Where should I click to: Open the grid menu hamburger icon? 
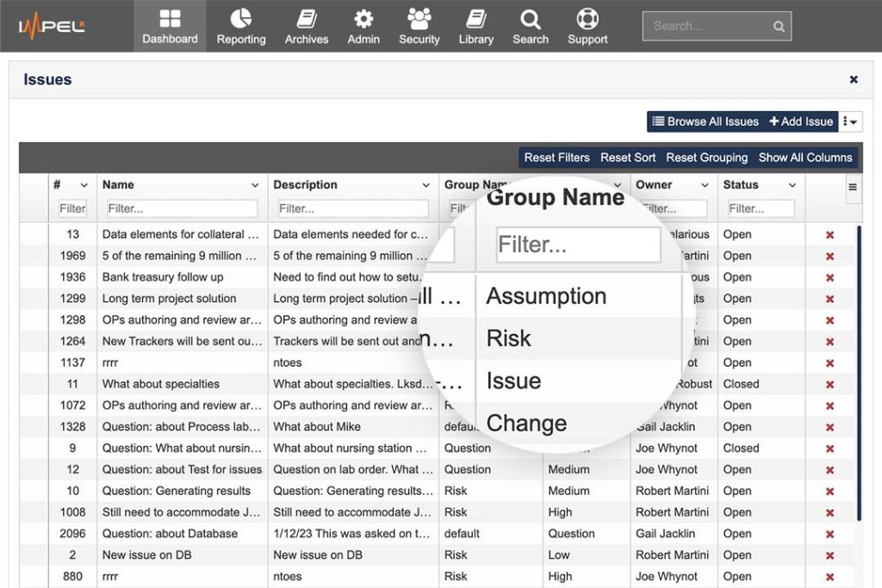[x=853, y=187]
